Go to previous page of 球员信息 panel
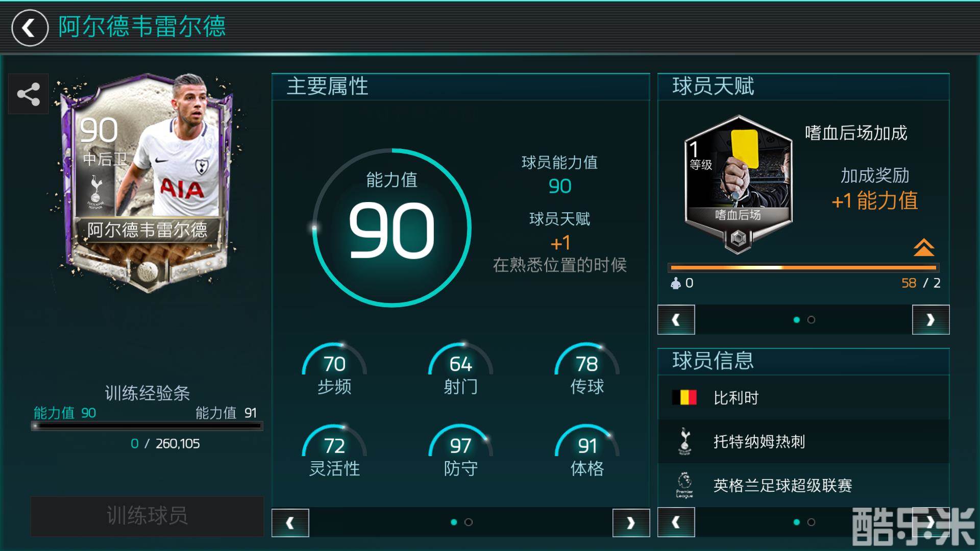The image size is (980, 551). [x=676, y=522]
